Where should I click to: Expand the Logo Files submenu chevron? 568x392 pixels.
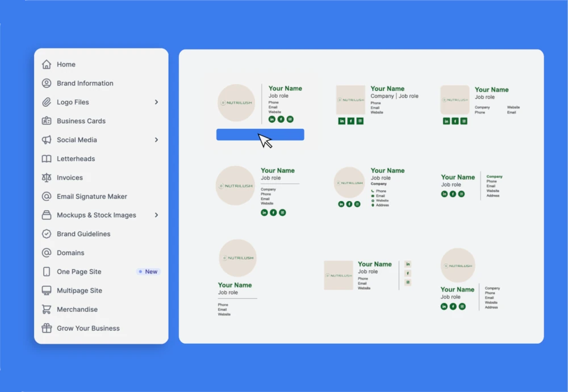(x=156, y=102)
